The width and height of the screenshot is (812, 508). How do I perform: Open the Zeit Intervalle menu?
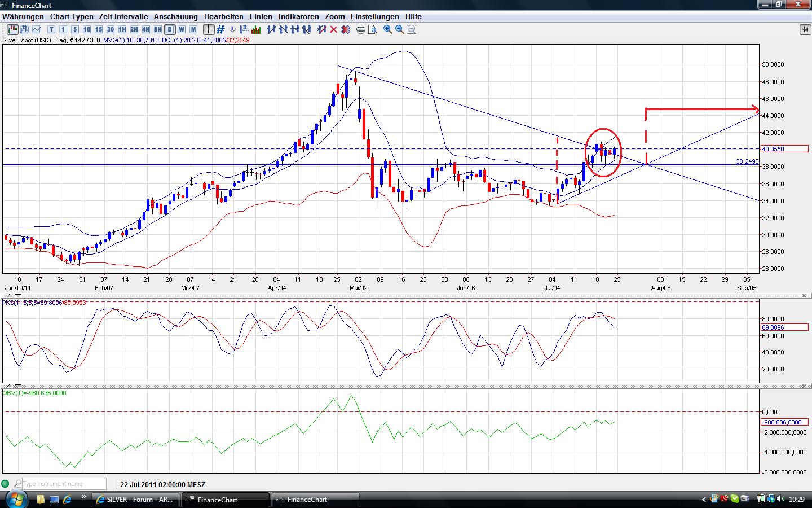(x=123, y=16)
